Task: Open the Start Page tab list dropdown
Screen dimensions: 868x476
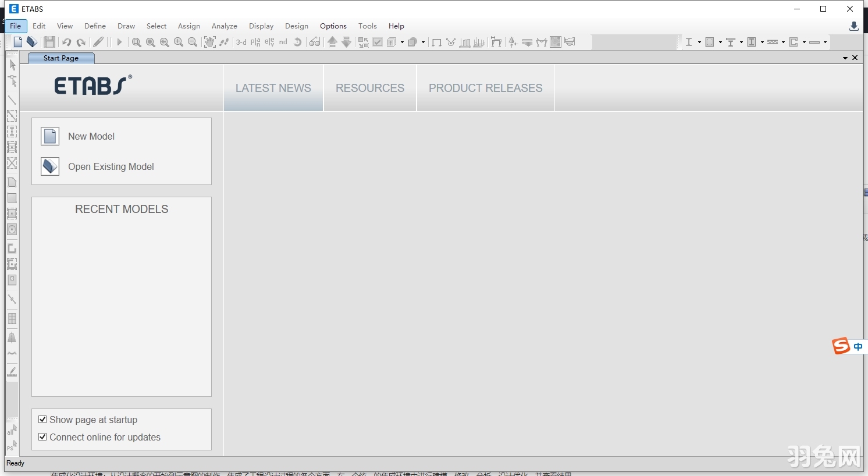Action: 845,58
